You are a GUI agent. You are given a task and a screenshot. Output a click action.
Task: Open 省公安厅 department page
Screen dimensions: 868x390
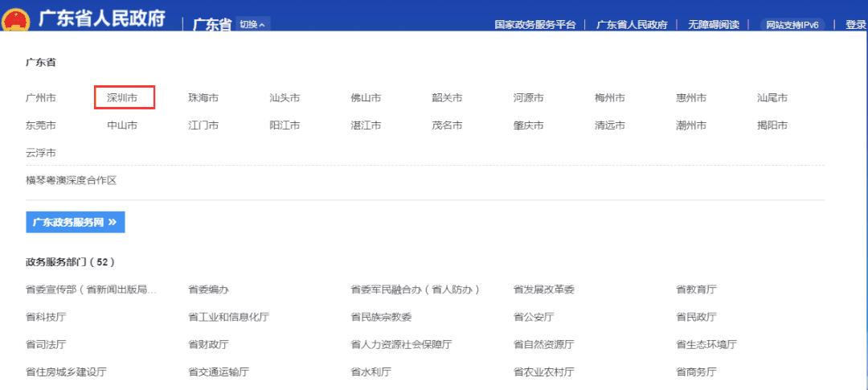pos(534,317)
